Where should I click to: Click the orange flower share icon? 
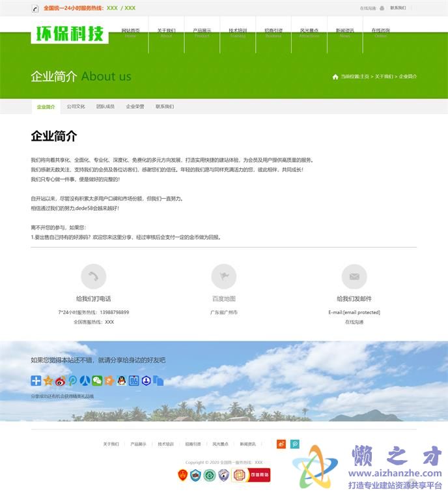[109, 381]
